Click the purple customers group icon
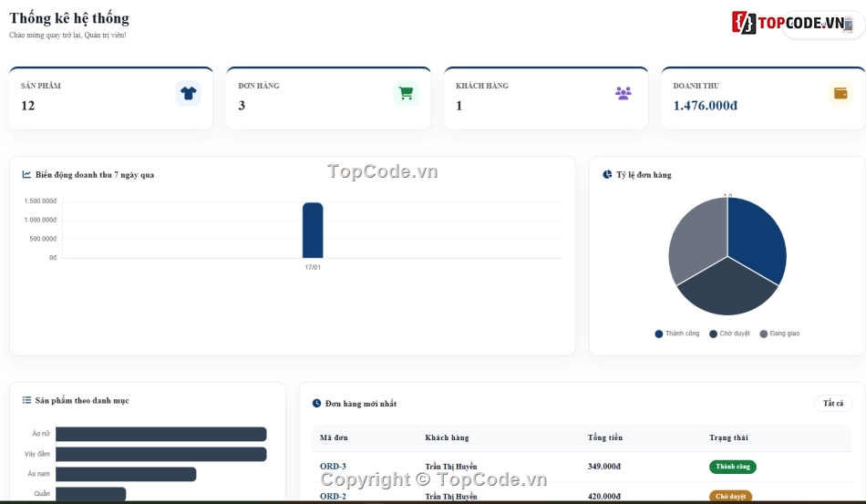The width and height of the screenshot is (866, 504). (x=623, y=93)
